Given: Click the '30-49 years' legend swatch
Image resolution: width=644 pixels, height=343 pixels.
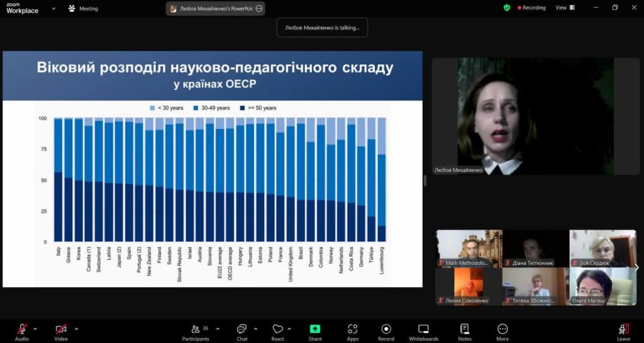Looking at the screenshot, I should click(x=195, y=108).
